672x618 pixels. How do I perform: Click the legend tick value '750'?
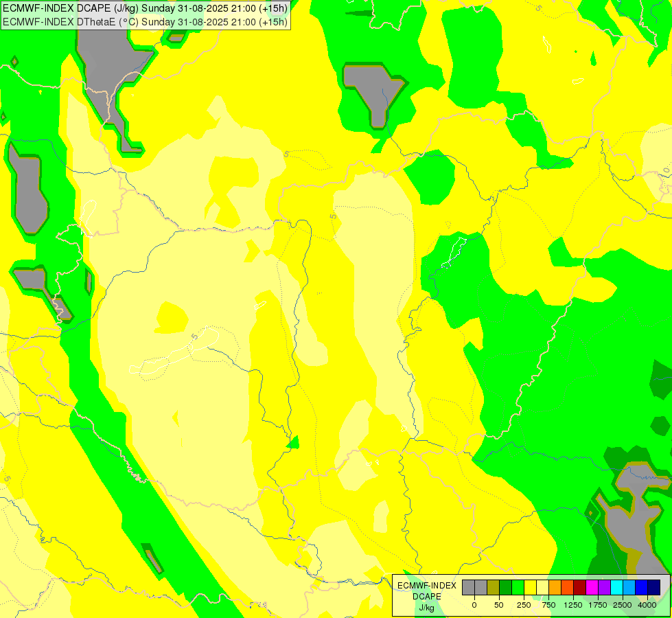point(548,605)
